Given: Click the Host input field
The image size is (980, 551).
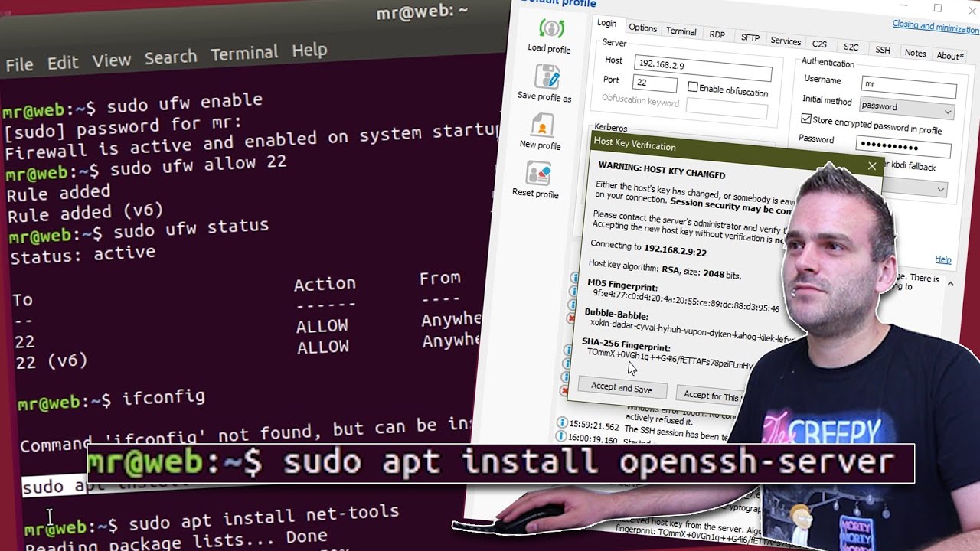Looking at the screenshot, I should coord(703,67).
